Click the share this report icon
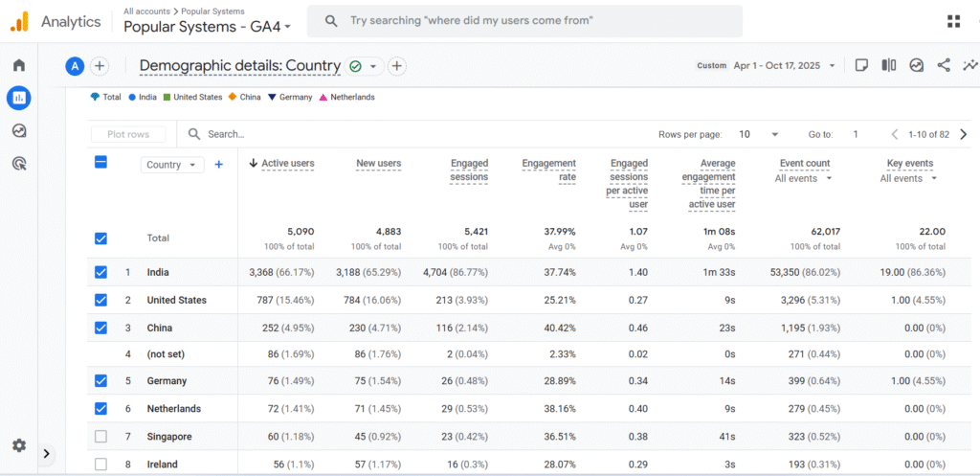 click(944, 66)
